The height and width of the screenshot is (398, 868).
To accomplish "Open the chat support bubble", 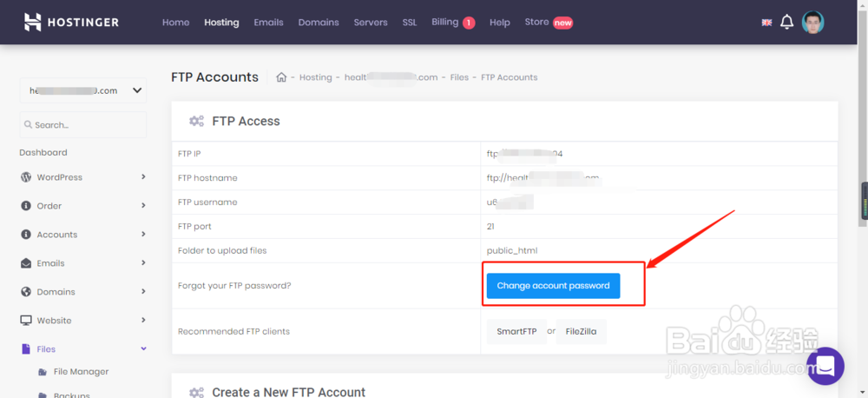I will coord(825,365).
